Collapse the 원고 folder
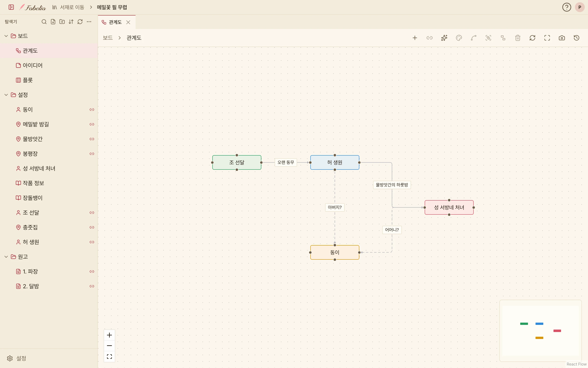The width and height of the screenshot is (588, 368). coord(6,257)
